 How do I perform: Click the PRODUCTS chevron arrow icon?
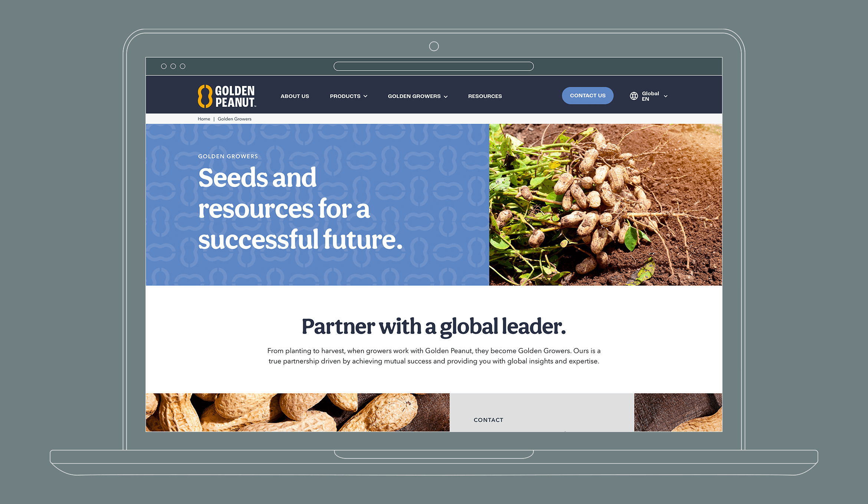click(x=366, y=96)
